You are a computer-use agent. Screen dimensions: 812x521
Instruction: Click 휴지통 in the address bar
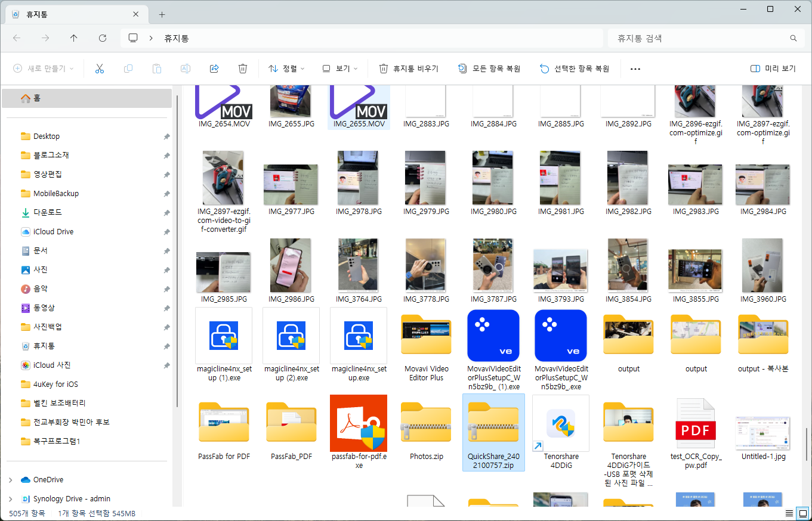pos(177,38)
